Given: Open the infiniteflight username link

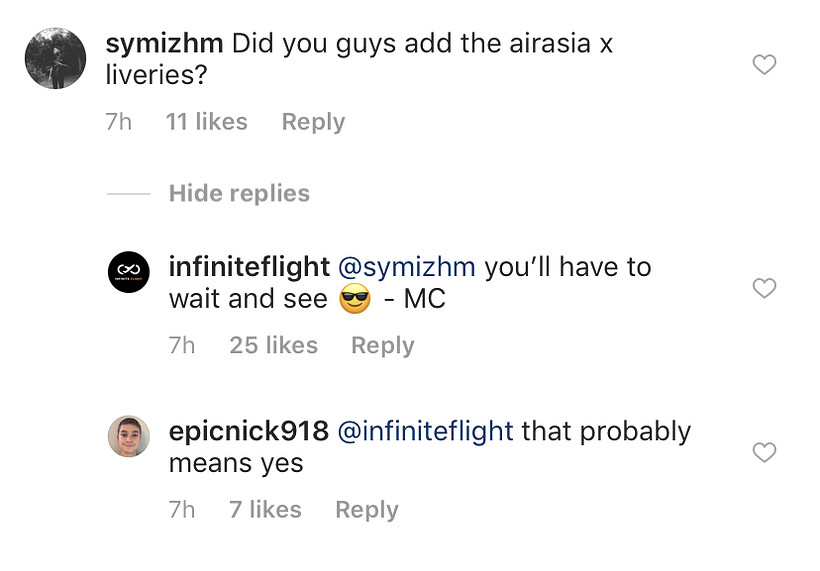Looking at the screenshot, I should [x=249, y=267].
